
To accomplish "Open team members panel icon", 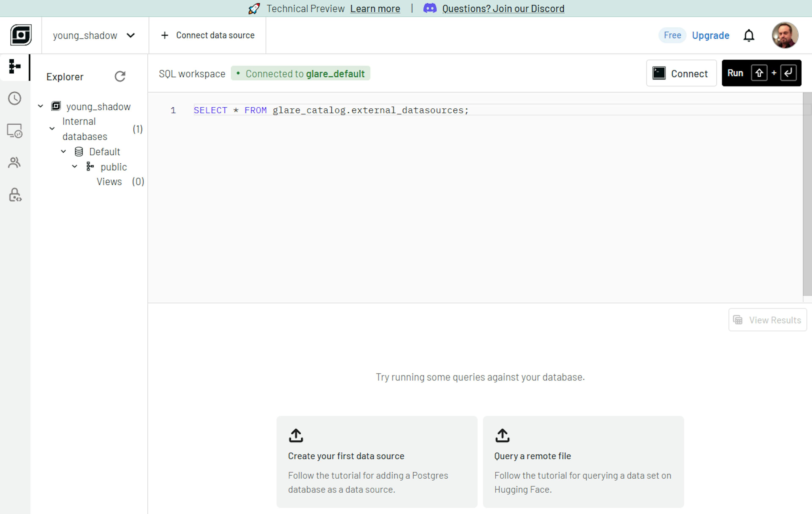I will coord(14,162).
